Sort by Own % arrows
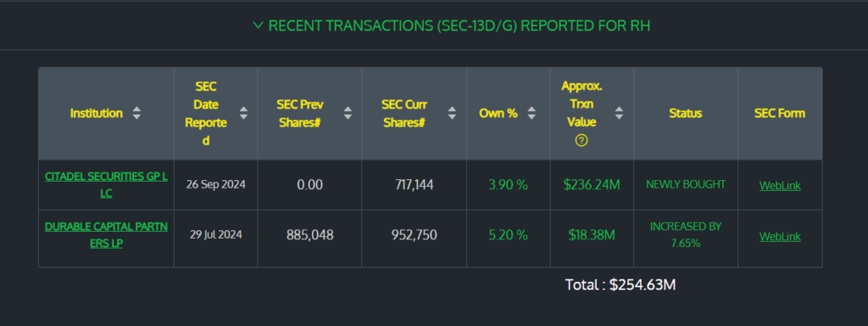 click(531, 114)
